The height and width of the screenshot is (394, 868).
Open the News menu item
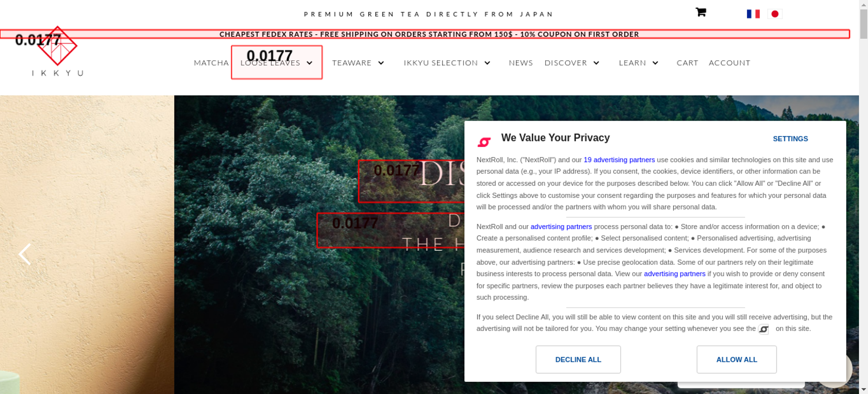coord(521,63)
